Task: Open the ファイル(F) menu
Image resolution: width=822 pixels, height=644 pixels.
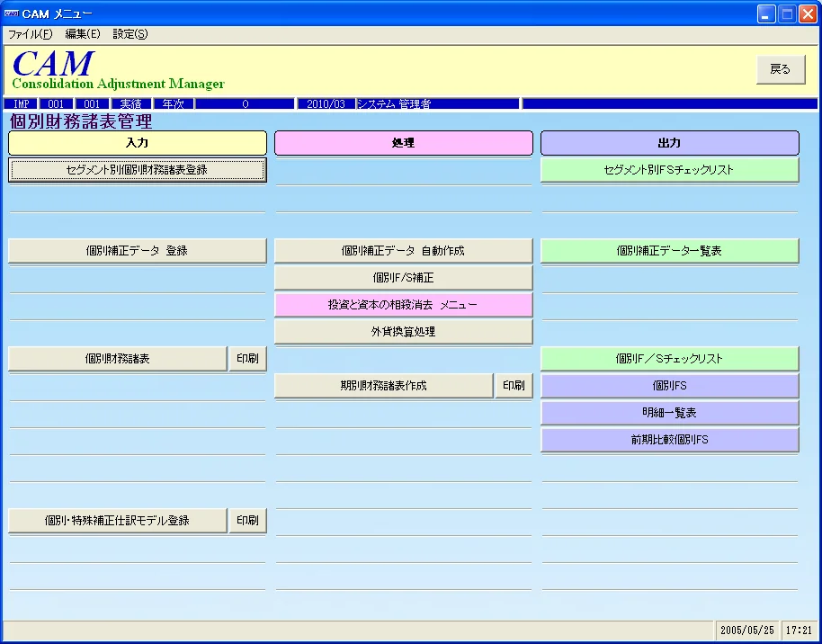Action: [x=30, y=34]
